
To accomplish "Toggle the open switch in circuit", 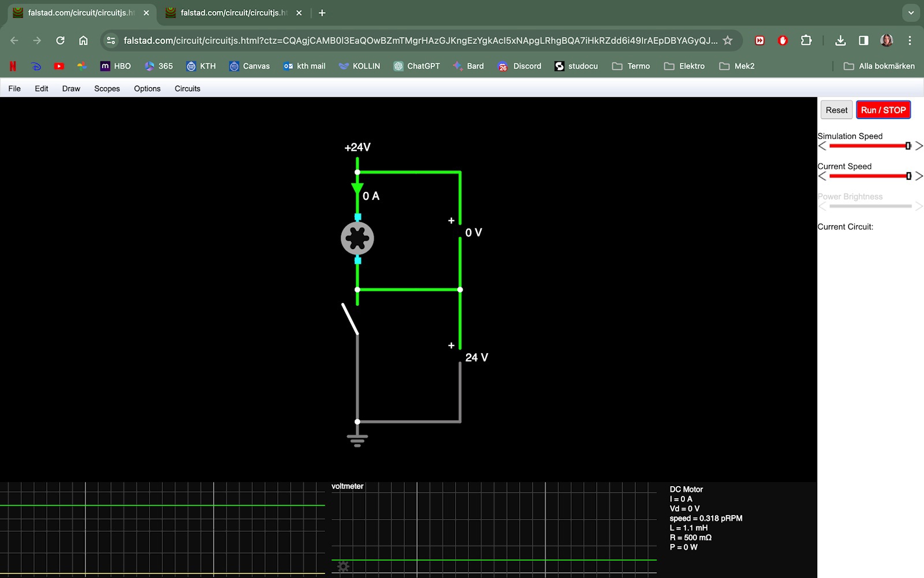I will click(351, 319).
